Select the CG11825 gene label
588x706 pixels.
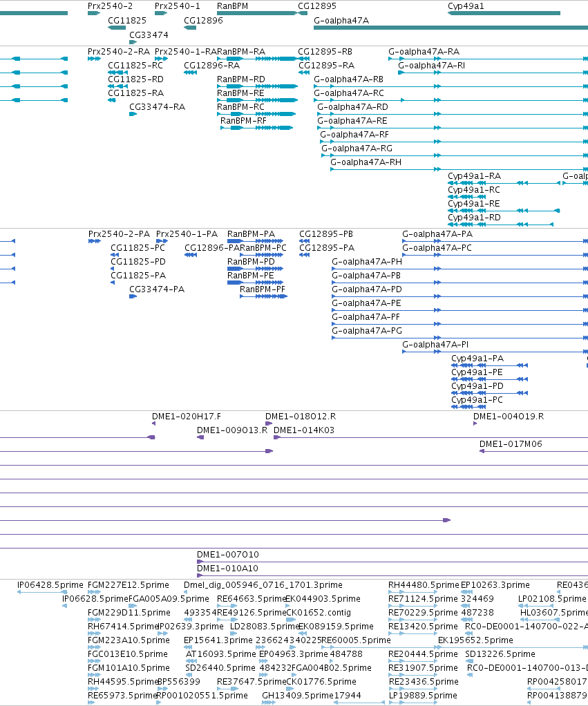click(127, 21)
